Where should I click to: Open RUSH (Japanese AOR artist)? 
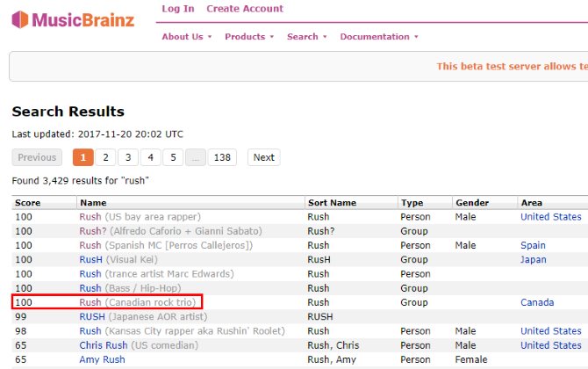point(92,317)
